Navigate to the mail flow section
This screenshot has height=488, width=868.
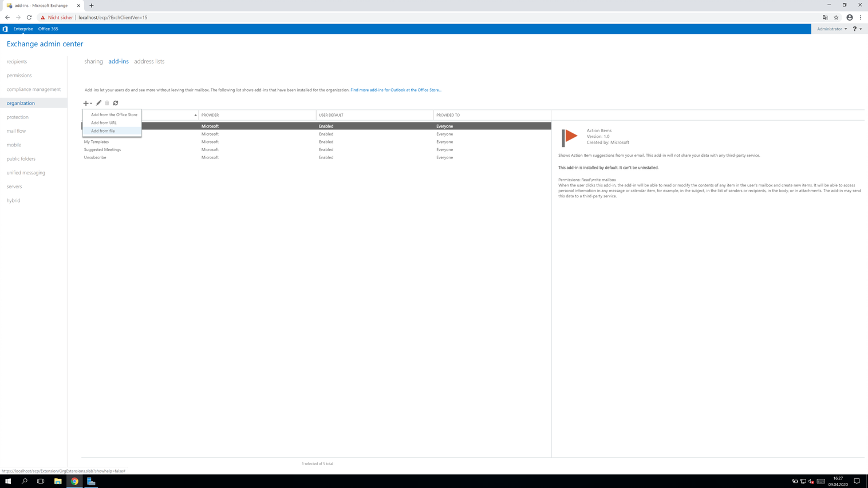click(x=16, y=130)
